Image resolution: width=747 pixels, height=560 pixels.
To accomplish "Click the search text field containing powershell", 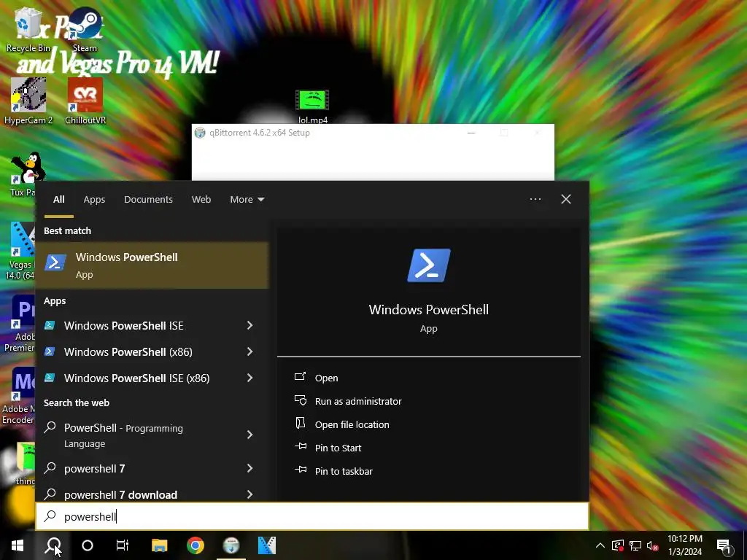I will [x=312, y=516].
